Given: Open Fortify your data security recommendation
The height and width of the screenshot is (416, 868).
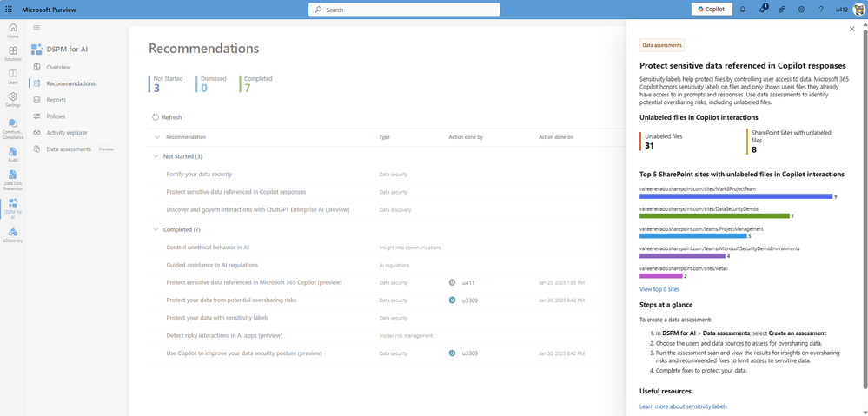Looking at the screenshot, I should pyautogui.click(x=199, y=175).
